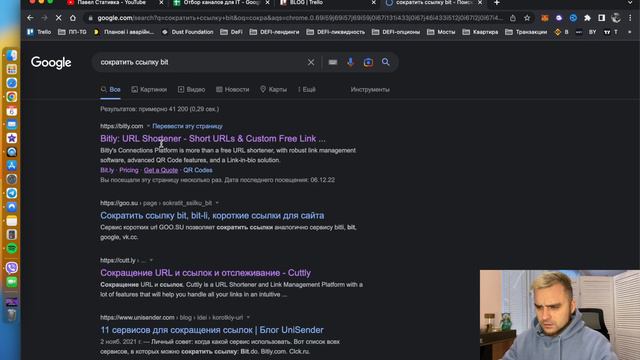Open the Pricing sitelink
This screenshot has height=360, width=640.
[x=129, y=170]
